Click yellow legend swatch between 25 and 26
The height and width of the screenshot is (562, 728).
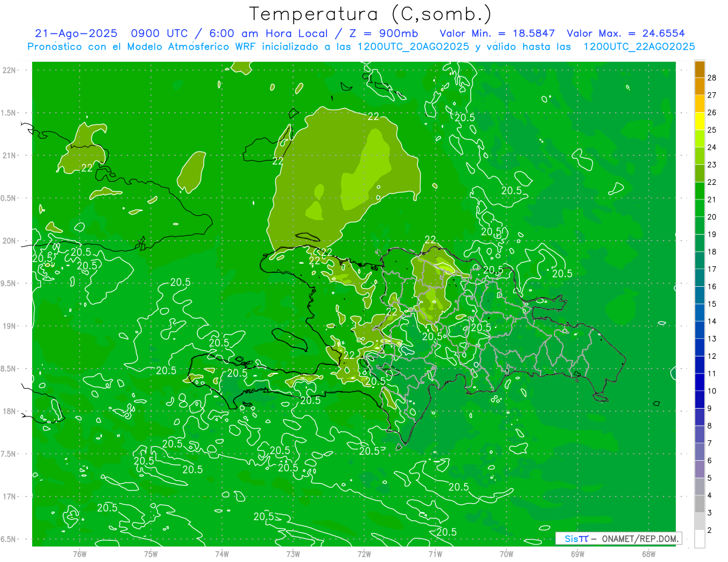699,121
